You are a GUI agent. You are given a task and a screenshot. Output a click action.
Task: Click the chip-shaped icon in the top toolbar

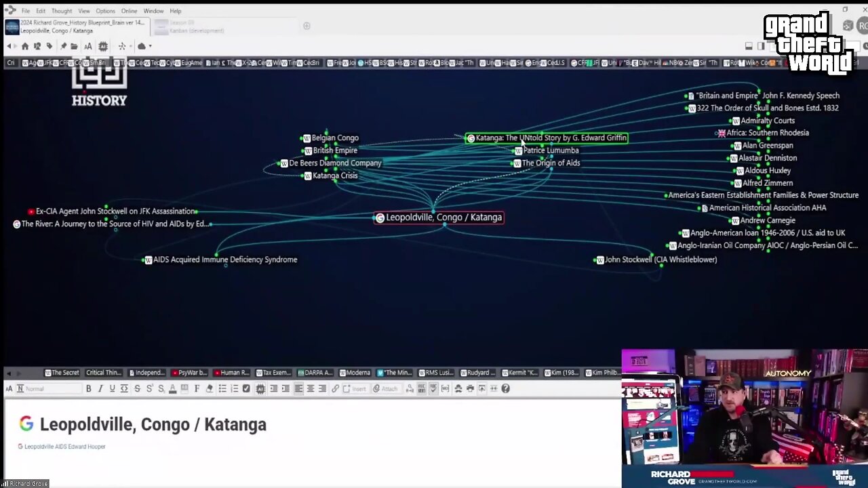tap(103, 46)
